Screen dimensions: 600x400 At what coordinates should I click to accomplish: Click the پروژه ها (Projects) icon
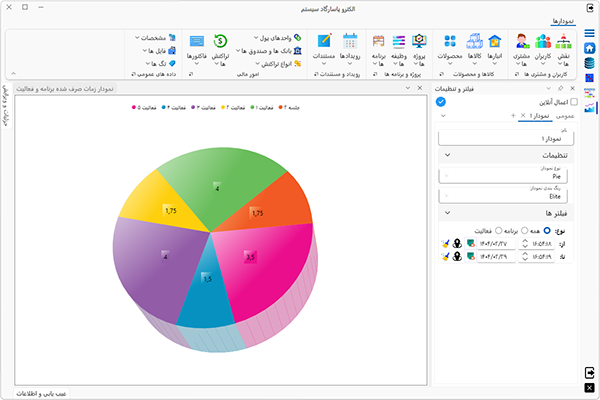tap(420, 46)
